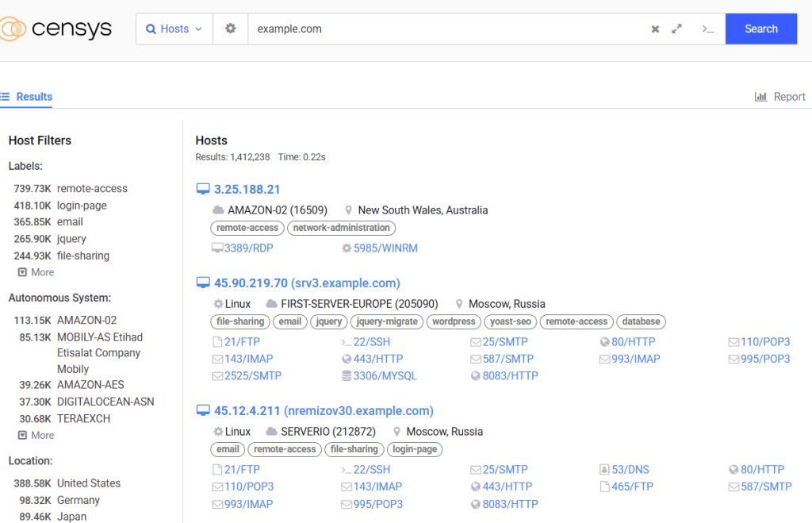Click the bar chart icon beside Report
This screenshot has width=812, height=523.
[x=760, y=96]
